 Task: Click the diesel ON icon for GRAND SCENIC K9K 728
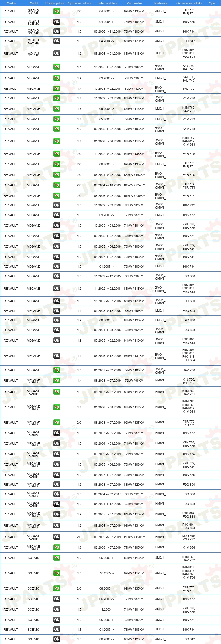click(57, 22)
